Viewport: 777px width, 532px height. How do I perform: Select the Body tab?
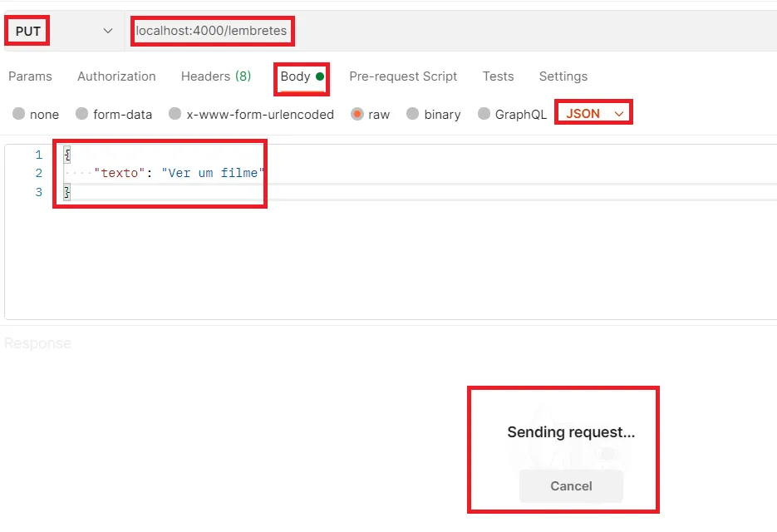pyautogui.click(x=302, y=76)
